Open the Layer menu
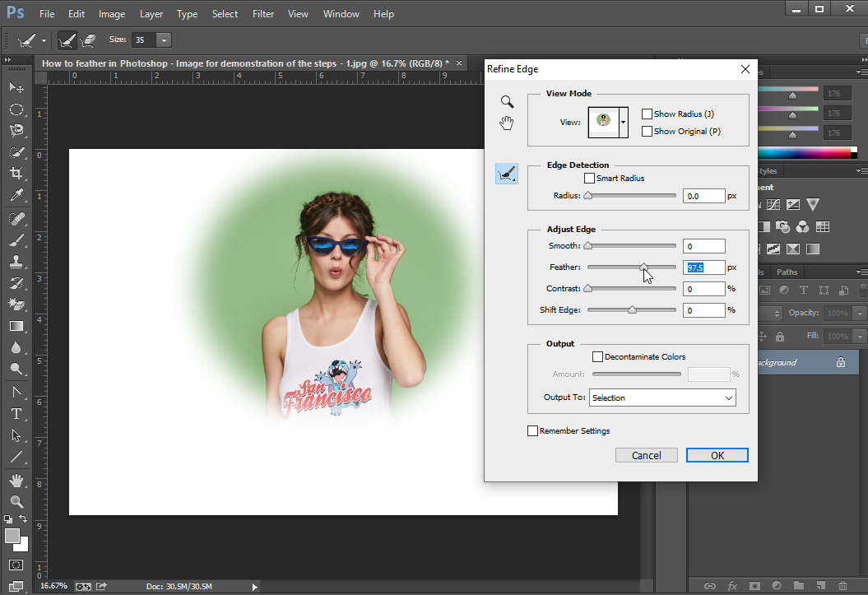The height and width of the screenshot is (595, 868). [151, 14]
